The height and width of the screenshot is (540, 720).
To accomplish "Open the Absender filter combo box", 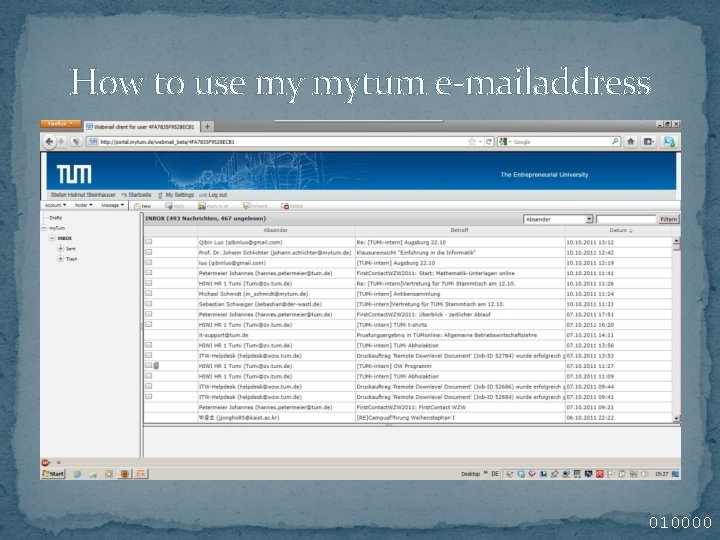I will click(558, 219).
